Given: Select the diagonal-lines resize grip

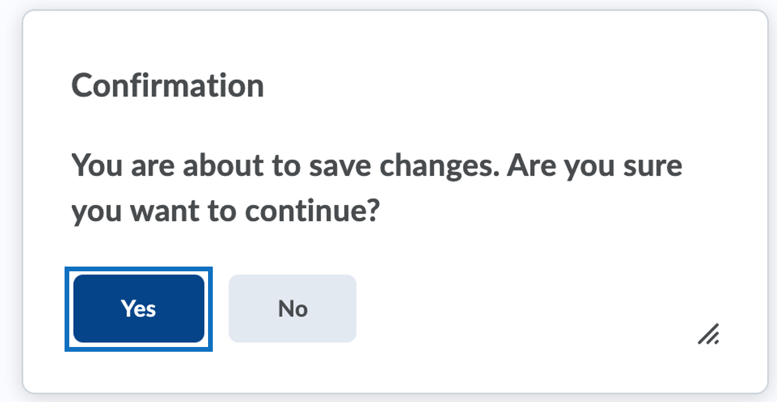Looking at the screenshot, I should tap(708, 334).
